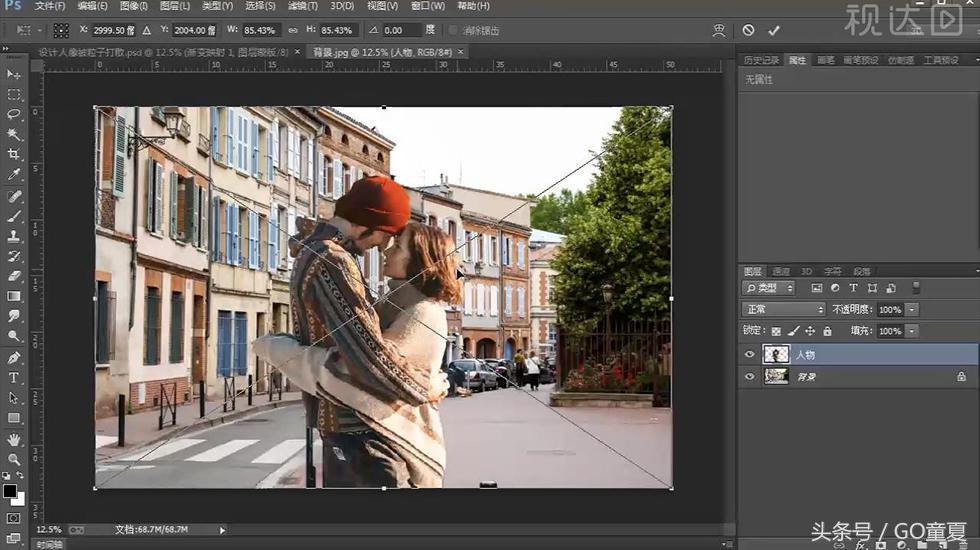Commit the transform with the checkmark
This screenshot has height=550, width=980.
(x=774, y=31)
